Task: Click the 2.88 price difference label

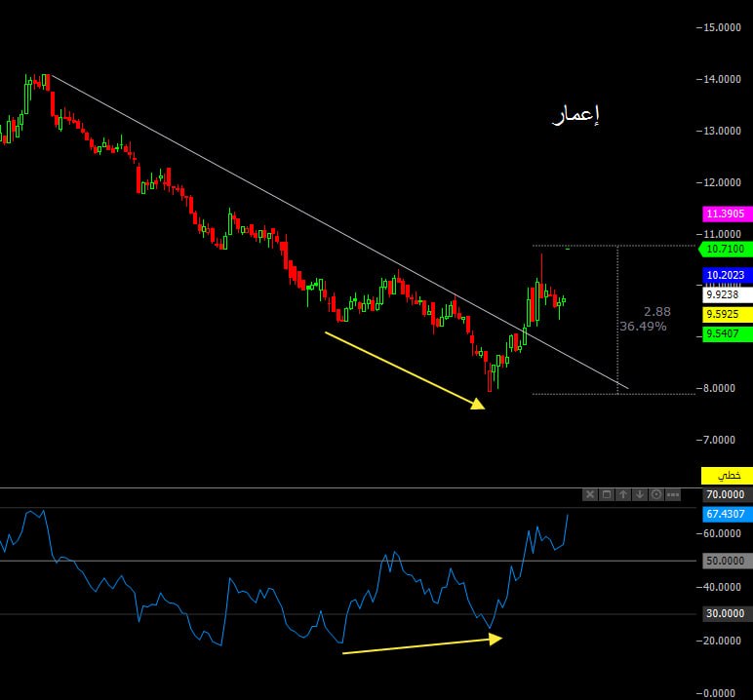Action: (657, 312)
